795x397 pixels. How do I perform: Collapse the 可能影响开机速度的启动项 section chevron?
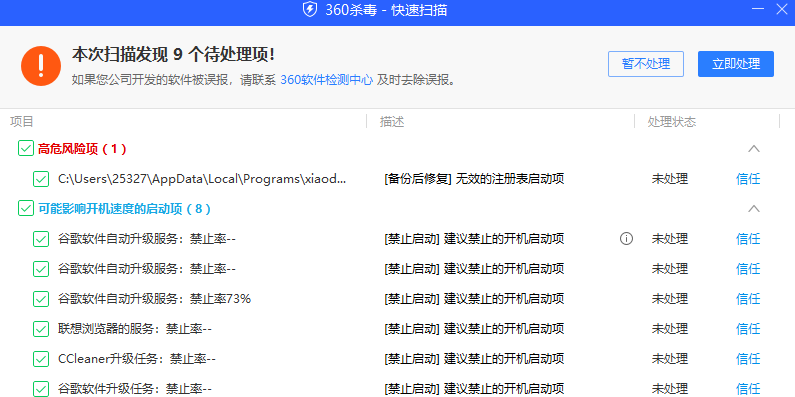pos(754,208)
